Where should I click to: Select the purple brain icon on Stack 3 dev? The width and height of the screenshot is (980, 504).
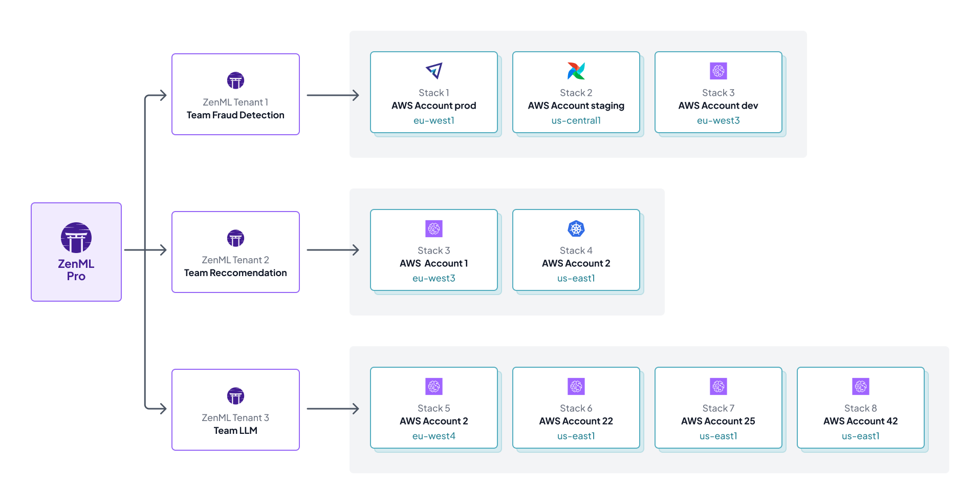click(x=718, y=71)
